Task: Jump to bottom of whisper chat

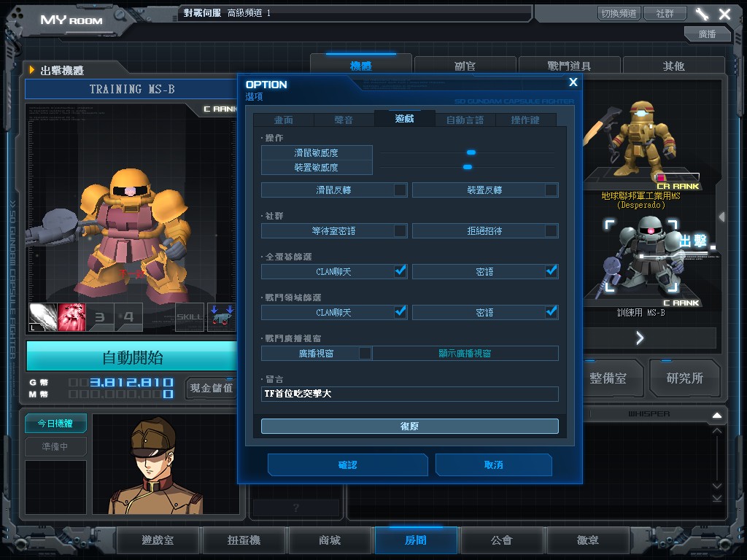Action: click(716, 498)
